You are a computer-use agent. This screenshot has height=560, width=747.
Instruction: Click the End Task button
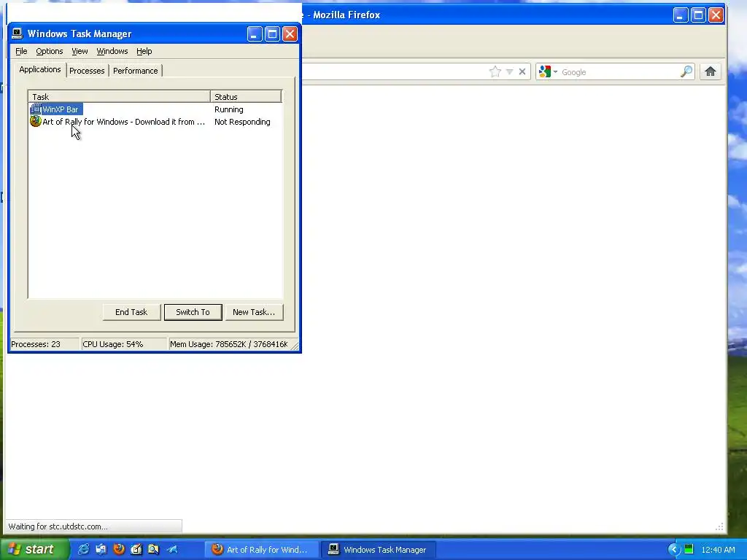[x=131, y=312]
